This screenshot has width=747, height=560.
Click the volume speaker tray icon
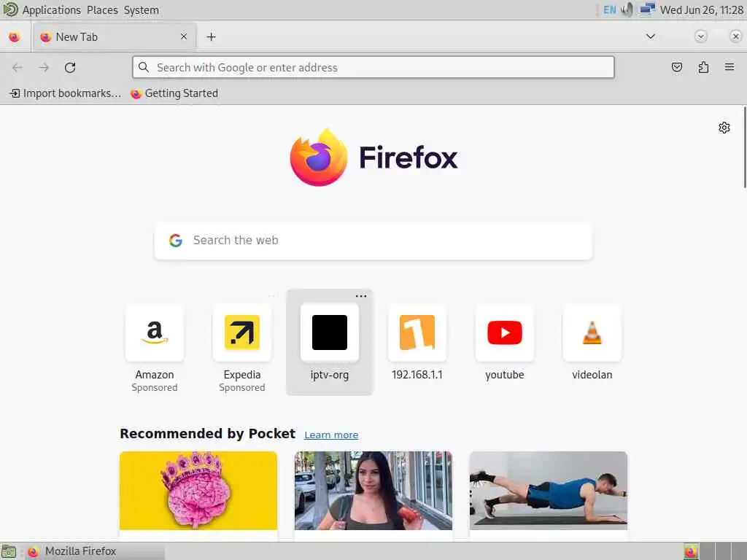[x=627, y=9]
